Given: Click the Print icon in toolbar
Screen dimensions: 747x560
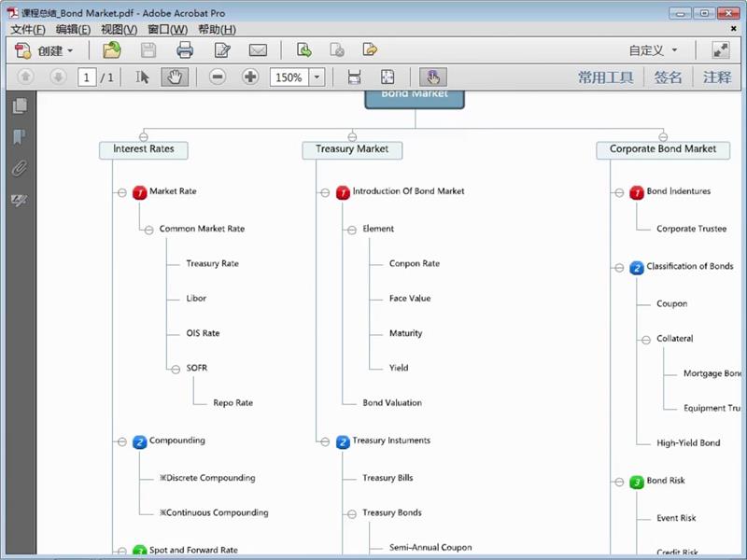Looking at the screenshot, I should pos(185,50).
